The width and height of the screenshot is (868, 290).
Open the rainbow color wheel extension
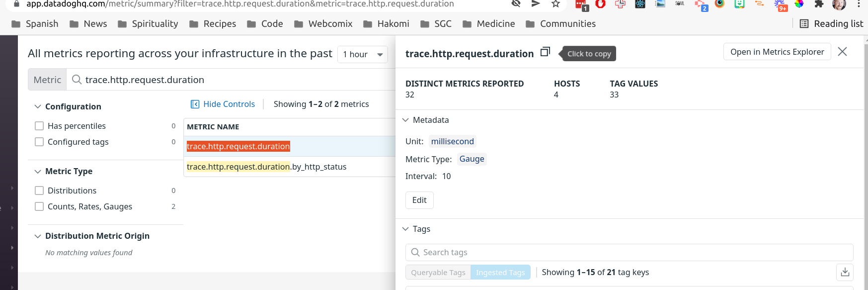(x=799, y=4)
